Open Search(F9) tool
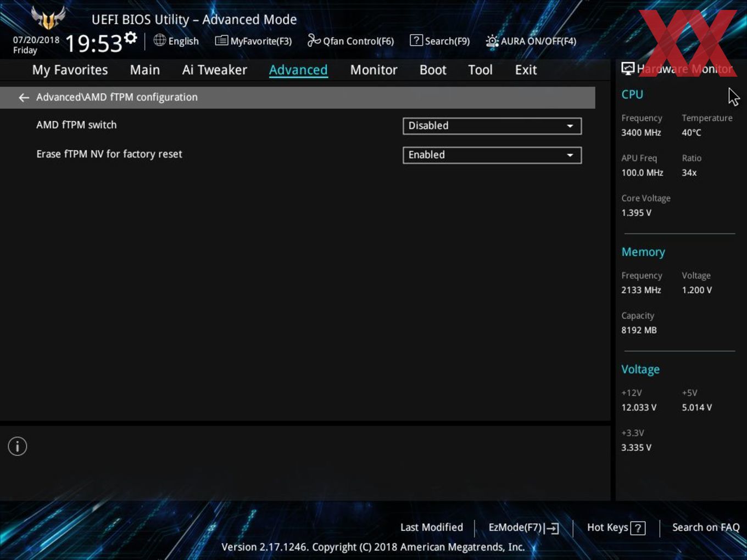 [x=440, y=41]
